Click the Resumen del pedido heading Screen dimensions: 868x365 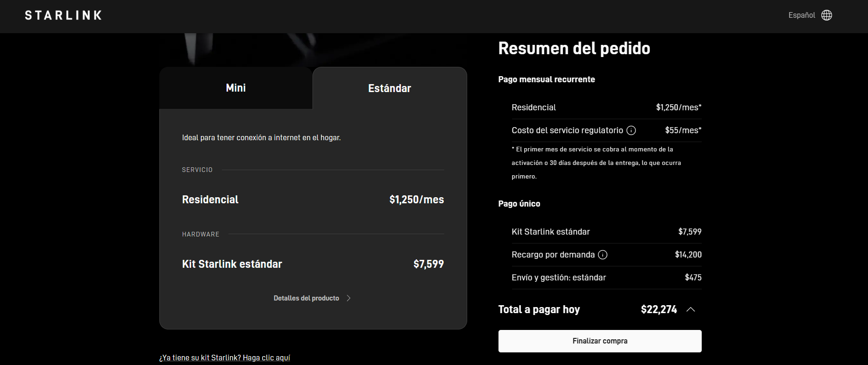coord(574,48)
